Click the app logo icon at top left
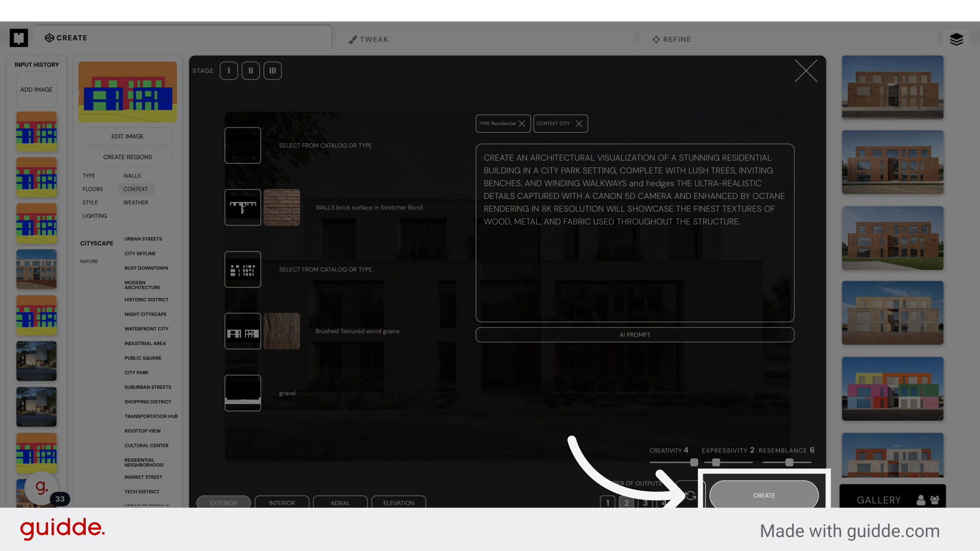 (x=19, y=38)
